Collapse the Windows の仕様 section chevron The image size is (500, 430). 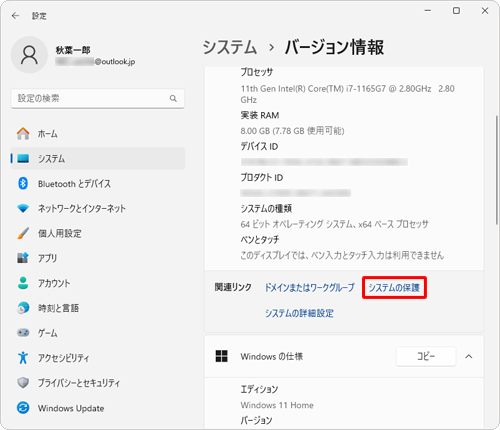[x=469, y=356]
